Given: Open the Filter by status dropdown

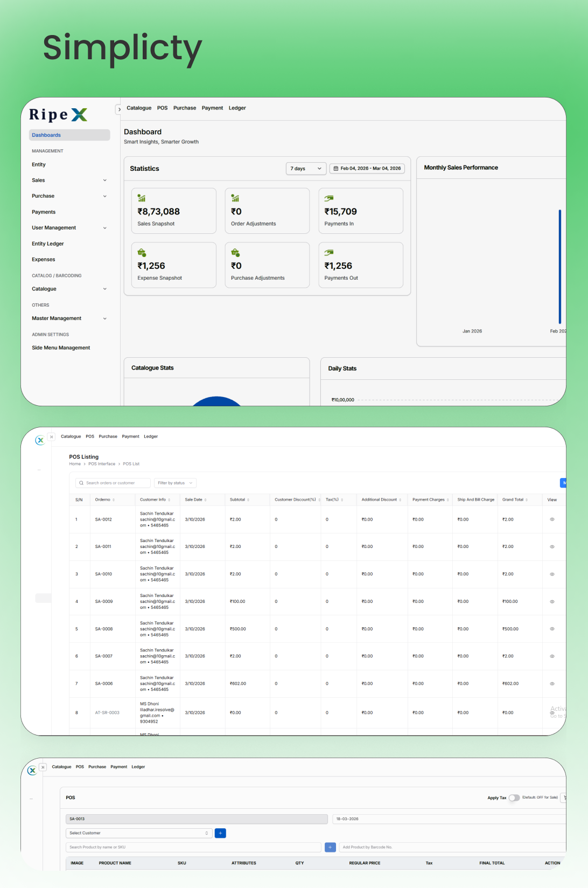Looking at the screenshot, I should click(175, 483).
